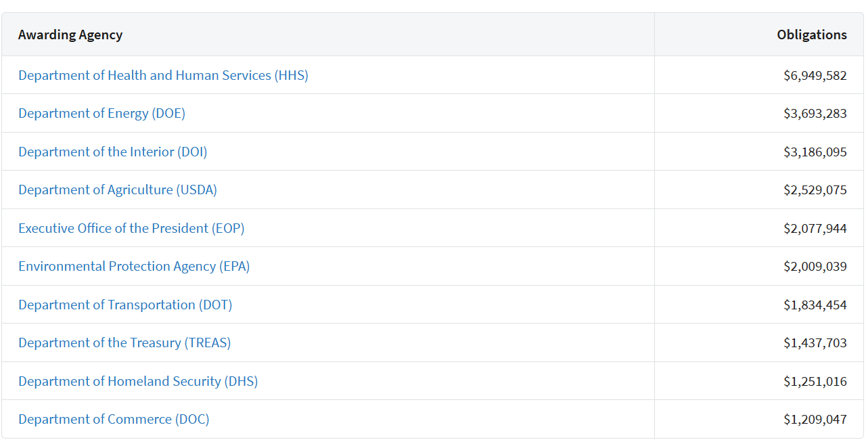Select the $1,251,016 DHS amount
The width and height of the screenshot is (868, 442).
pyautogui.click(x=815, y=381)
